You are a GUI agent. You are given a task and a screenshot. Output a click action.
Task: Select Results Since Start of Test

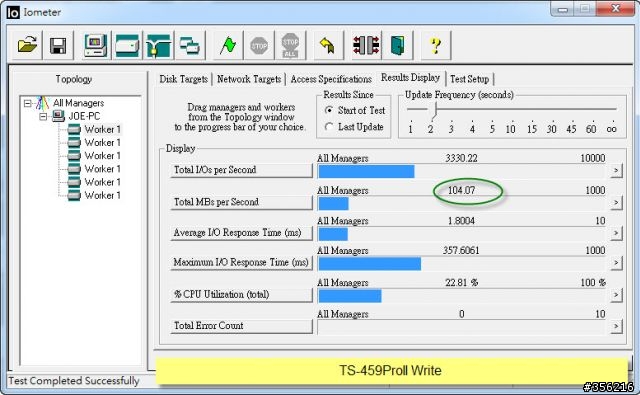(x=329, y=111)
